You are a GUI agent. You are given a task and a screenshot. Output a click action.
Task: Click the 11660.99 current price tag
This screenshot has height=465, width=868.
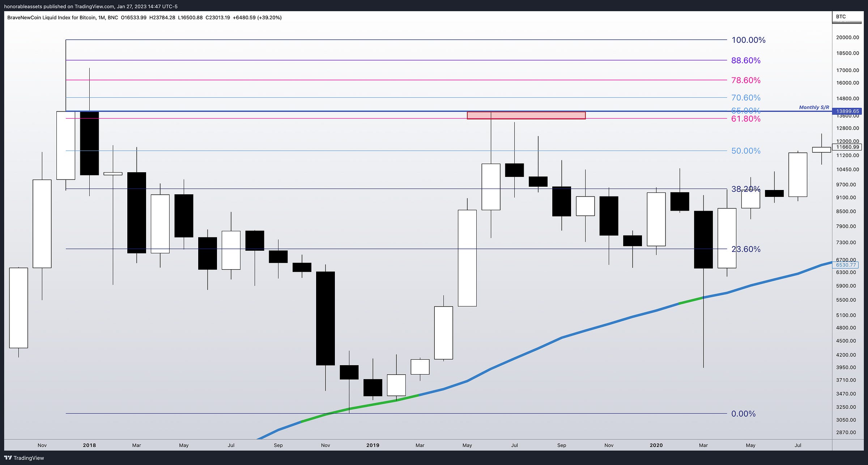[847, 147]
